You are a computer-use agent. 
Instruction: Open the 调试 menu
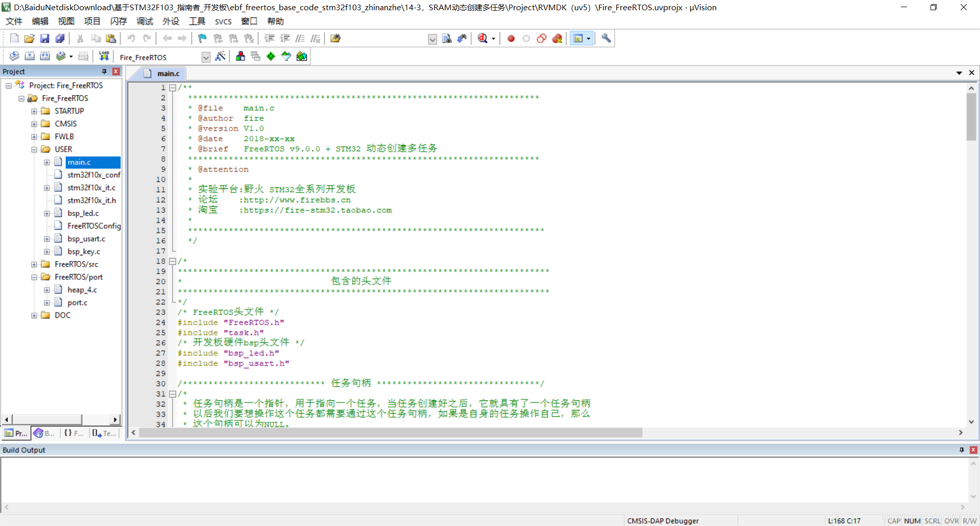click(x=144, y=21)
